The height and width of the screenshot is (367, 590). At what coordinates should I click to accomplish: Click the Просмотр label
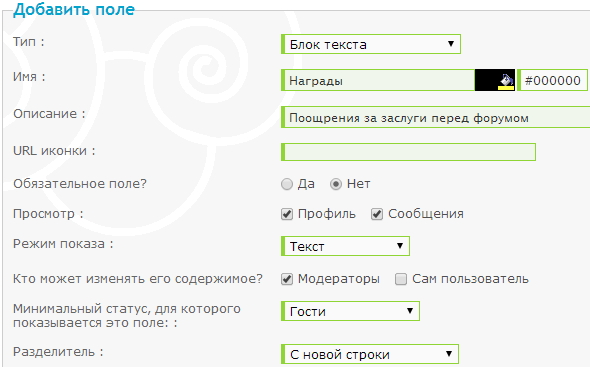48,214
